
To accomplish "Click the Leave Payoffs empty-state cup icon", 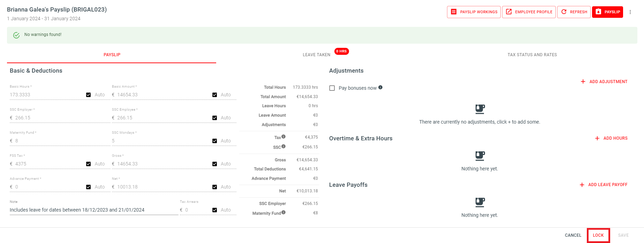I will click(x=480, y=202).
